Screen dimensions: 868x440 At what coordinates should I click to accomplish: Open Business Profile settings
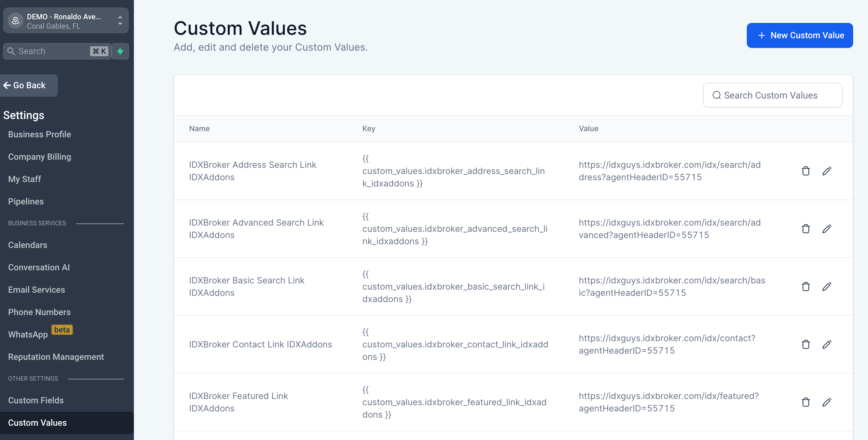[39, 135]
